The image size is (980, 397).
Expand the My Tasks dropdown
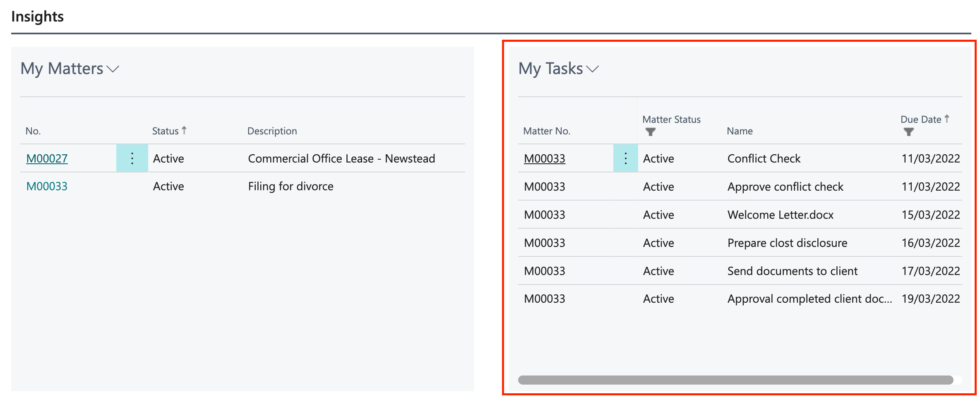coord(593,69)
